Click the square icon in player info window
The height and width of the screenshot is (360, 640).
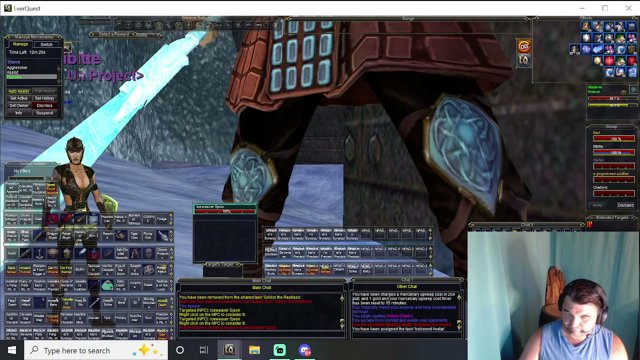pos(633,89)
